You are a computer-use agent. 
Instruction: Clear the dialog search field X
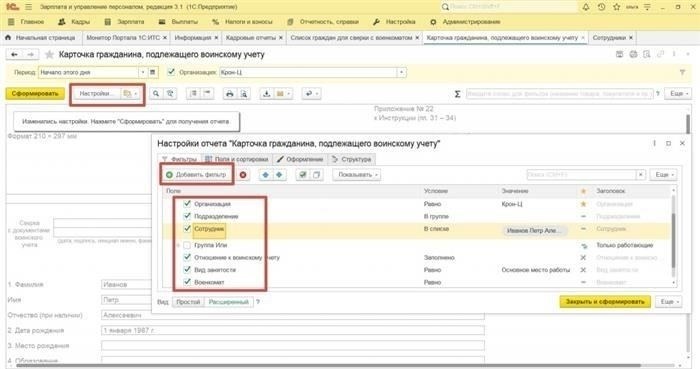point(641,175)
